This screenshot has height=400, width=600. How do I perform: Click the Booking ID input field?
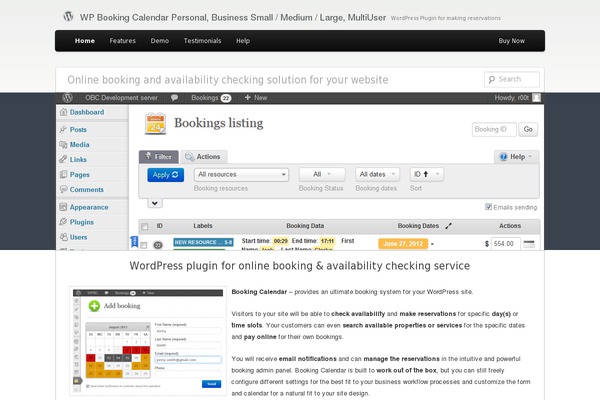point(494,129)
